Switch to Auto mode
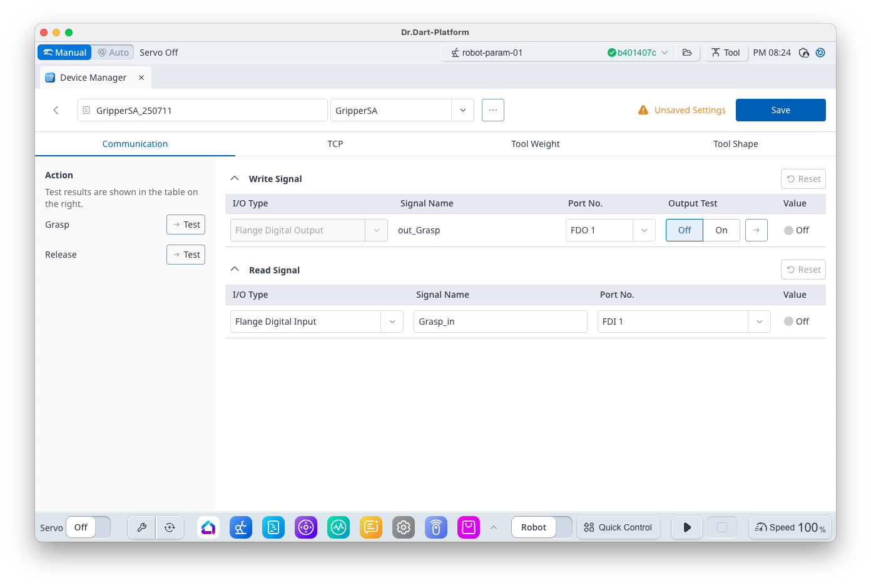 pos(113,53)
